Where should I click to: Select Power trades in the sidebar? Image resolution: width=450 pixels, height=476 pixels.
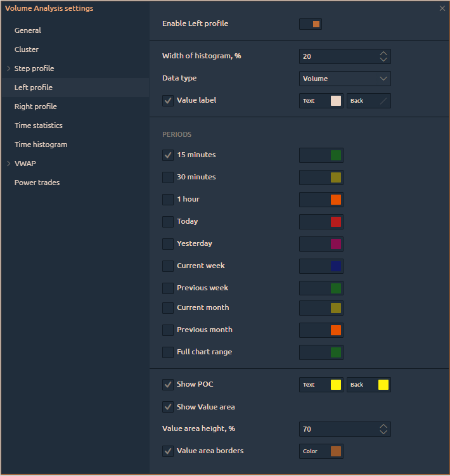(x=37, y=183)
